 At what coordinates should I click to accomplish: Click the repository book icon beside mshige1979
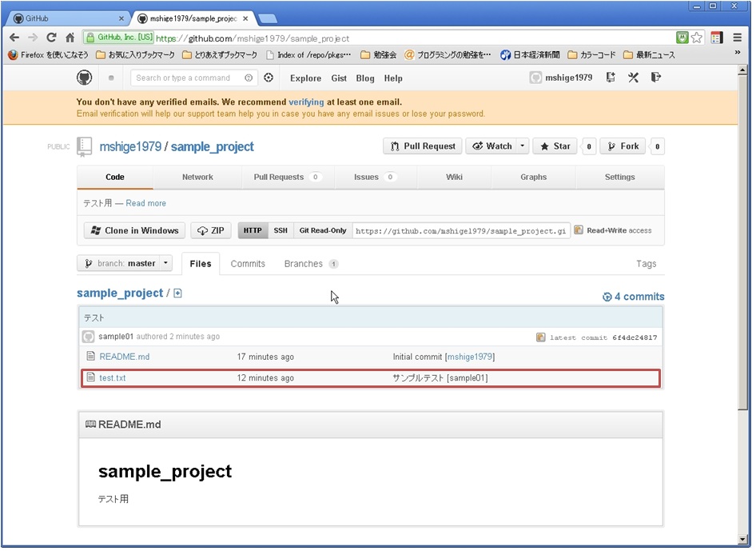coord(85,146)
